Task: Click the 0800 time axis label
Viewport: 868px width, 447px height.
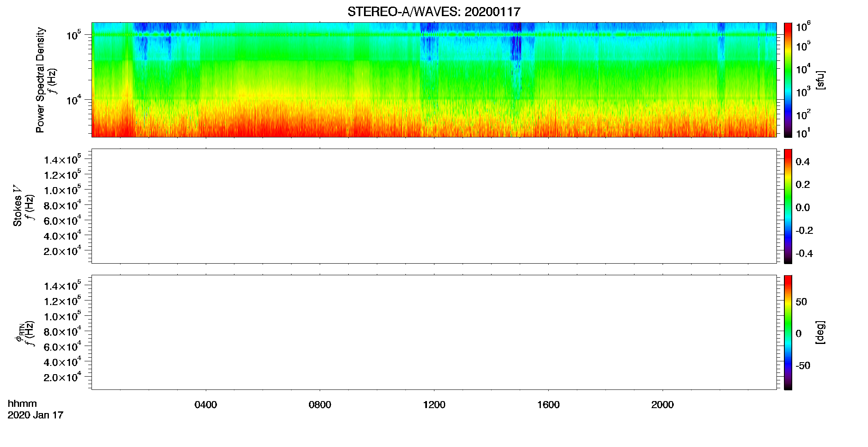Action: [320, 405]
